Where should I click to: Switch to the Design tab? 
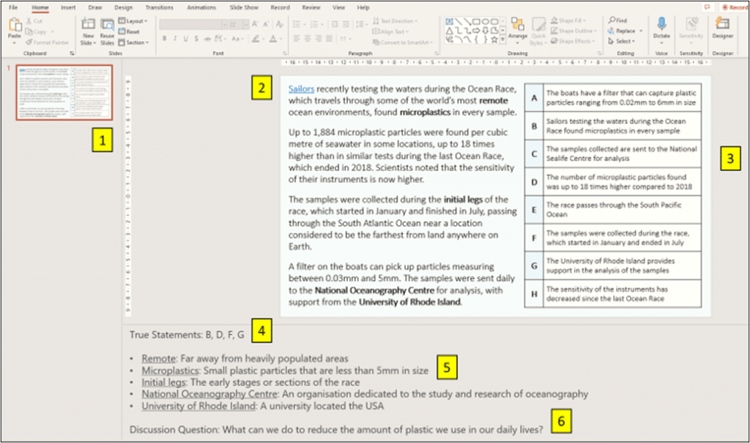tap(123, 7)
